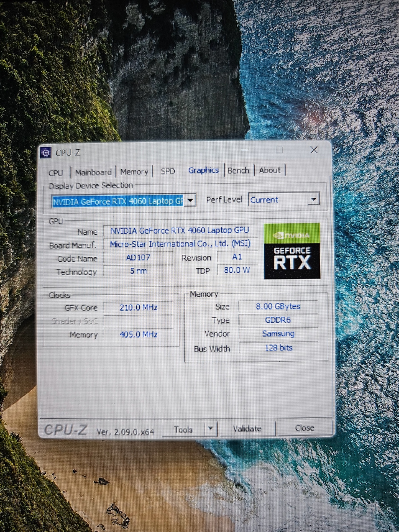Screen dimensions: 399x532
Task: Click the Close button at bottom
Action: point(305,428)
